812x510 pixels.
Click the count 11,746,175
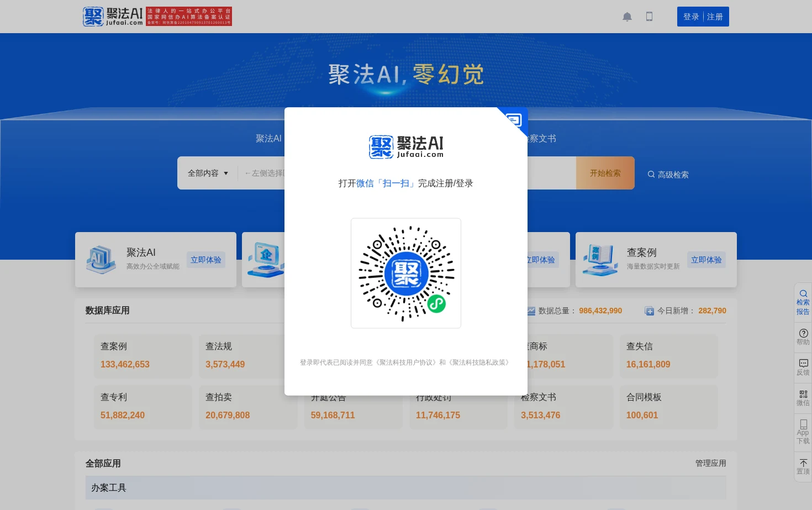pos(437,415)
